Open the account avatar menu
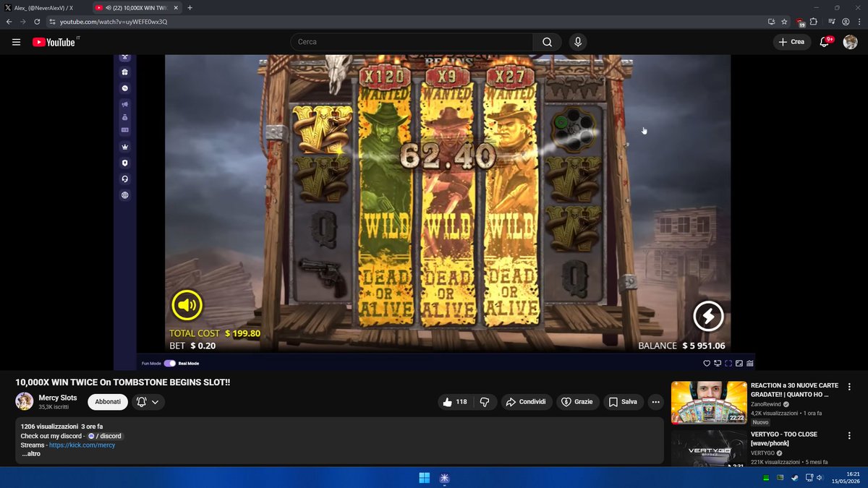Screen dimensions: 868x488 pos(850,42)
